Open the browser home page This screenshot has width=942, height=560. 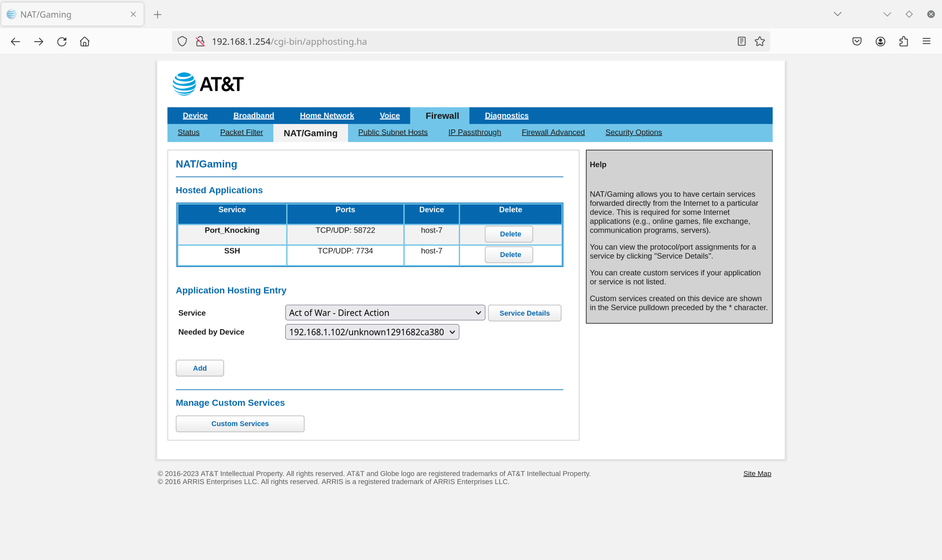[85, 42]
